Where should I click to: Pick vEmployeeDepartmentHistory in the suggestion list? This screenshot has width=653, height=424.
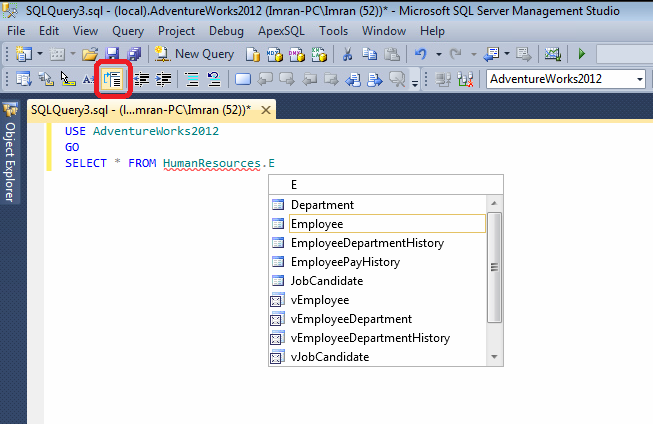coord(370,338)
